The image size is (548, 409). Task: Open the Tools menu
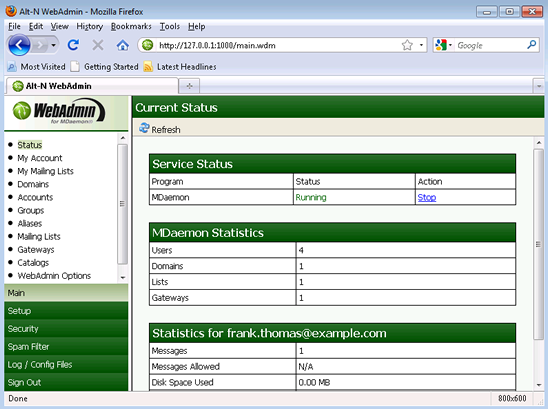tap(170, 26)
